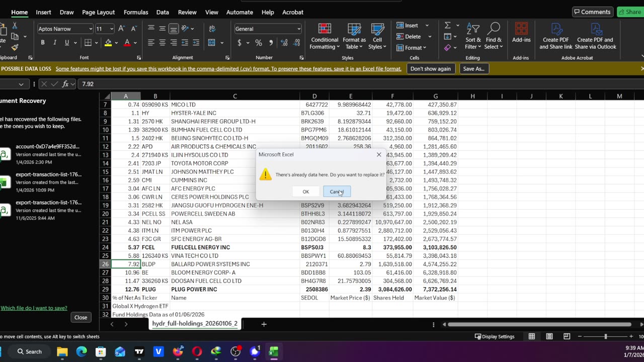This screenshot has width=644, height=362.
Task: Select the hydr_full-holdings_20260106_2 sheet tab
Action: tap(195, 324)
